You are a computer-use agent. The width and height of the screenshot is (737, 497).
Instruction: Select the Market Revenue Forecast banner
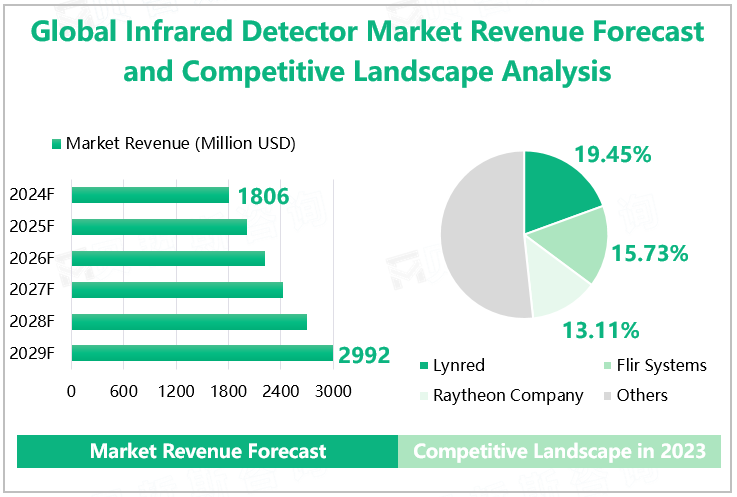pos(208,452)
